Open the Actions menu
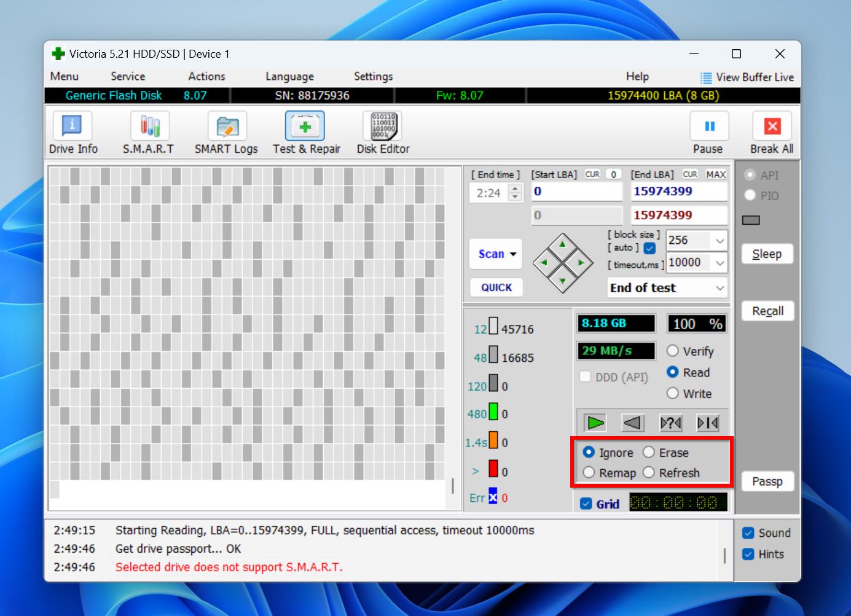 pyautogui.click(x=206, y=76)
